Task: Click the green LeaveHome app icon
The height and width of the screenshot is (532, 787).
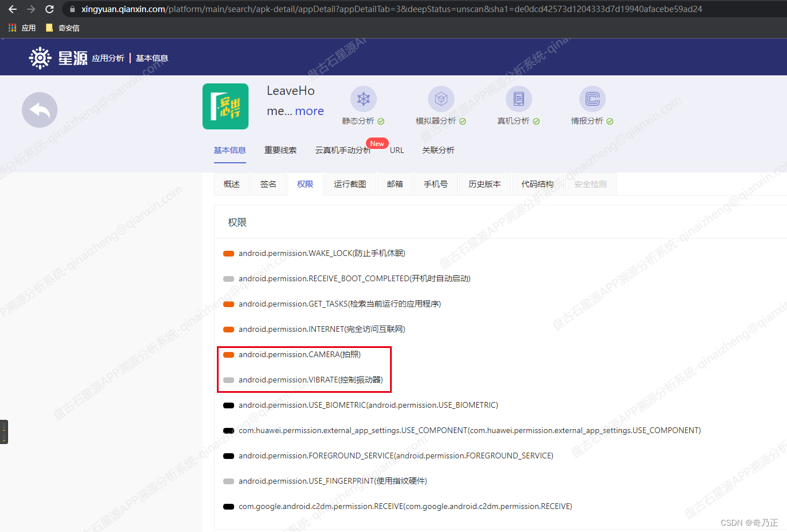Action: point(226,106)
